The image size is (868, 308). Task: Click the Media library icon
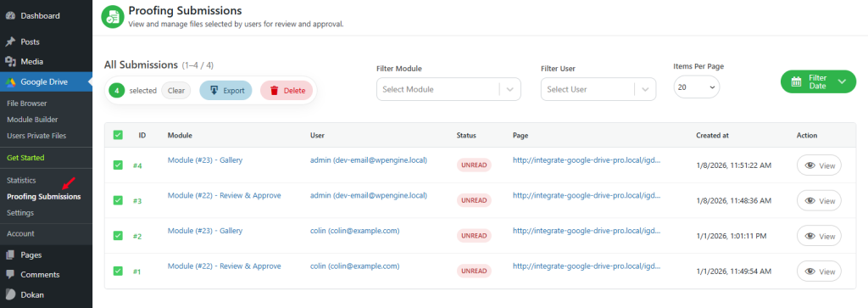tap(10, 62)
